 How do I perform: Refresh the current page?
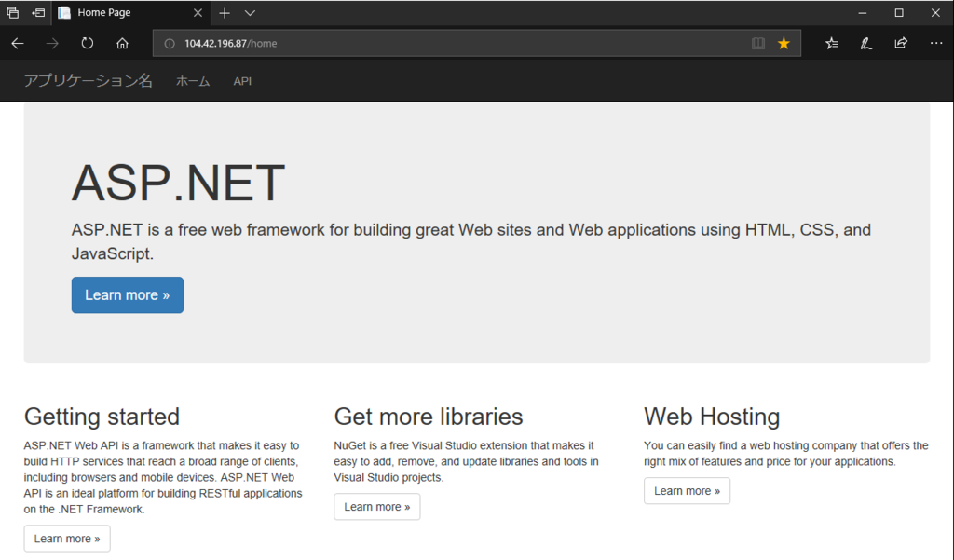(87, 43)
